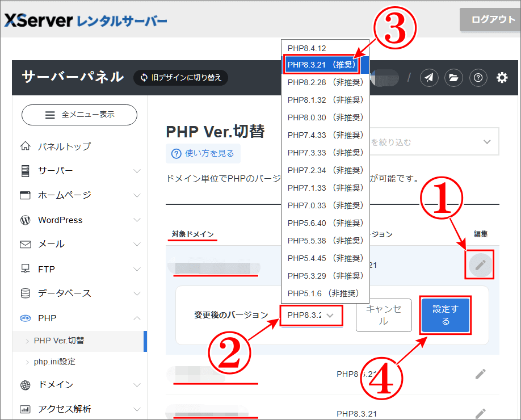Click the mail envelope icon in the sidebar
The height and width of the screenshot is (420, 521).
tap(25, 244)
